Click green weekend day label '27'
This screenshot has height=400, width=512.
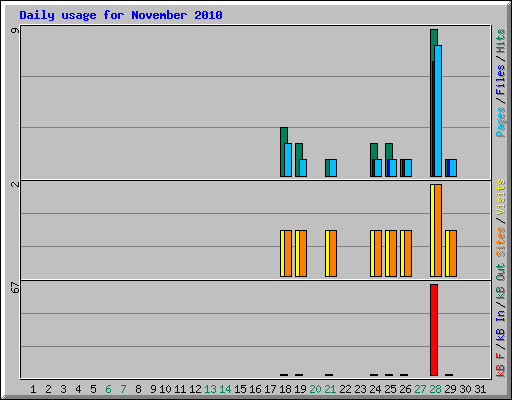point(420,389)
